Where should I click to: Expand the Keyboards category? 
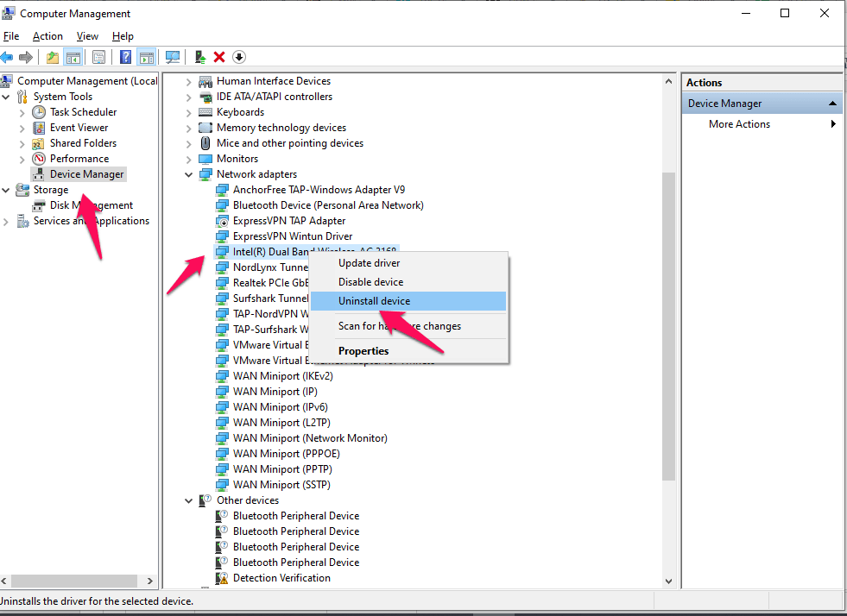(188, 113)
